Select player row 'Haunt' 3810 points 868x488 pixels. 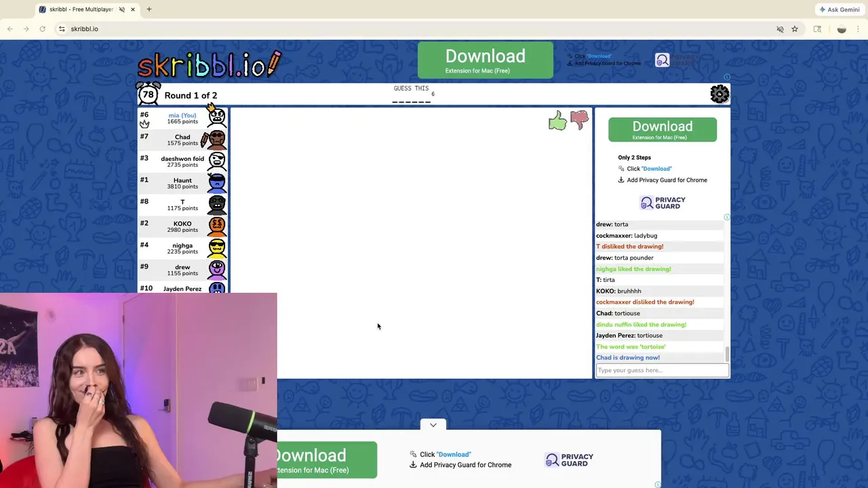pyautogui.click(x=182, y=183)
